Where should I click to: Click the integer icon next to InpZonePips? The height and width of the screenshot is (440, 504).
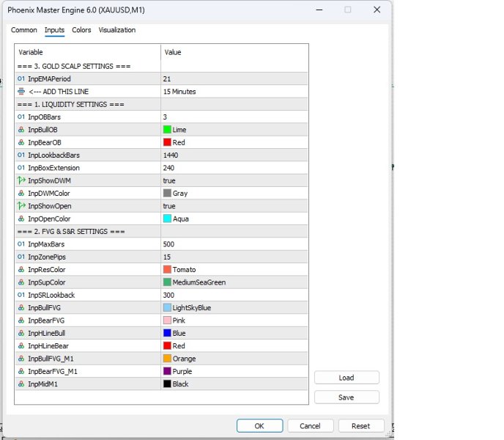click(21, 257)
